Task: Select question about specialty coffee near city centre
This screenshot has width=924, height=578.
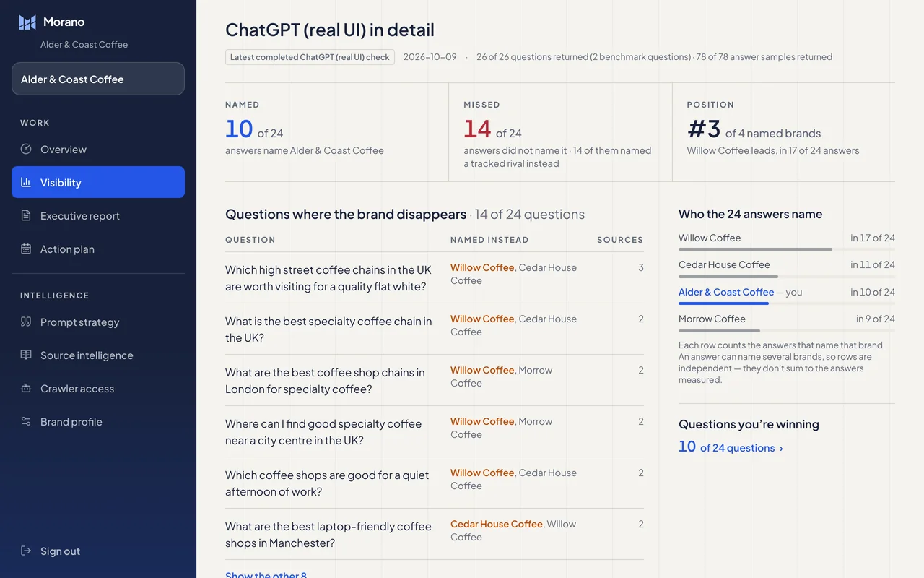Action: pyautogui.click(x=323, y=432)
